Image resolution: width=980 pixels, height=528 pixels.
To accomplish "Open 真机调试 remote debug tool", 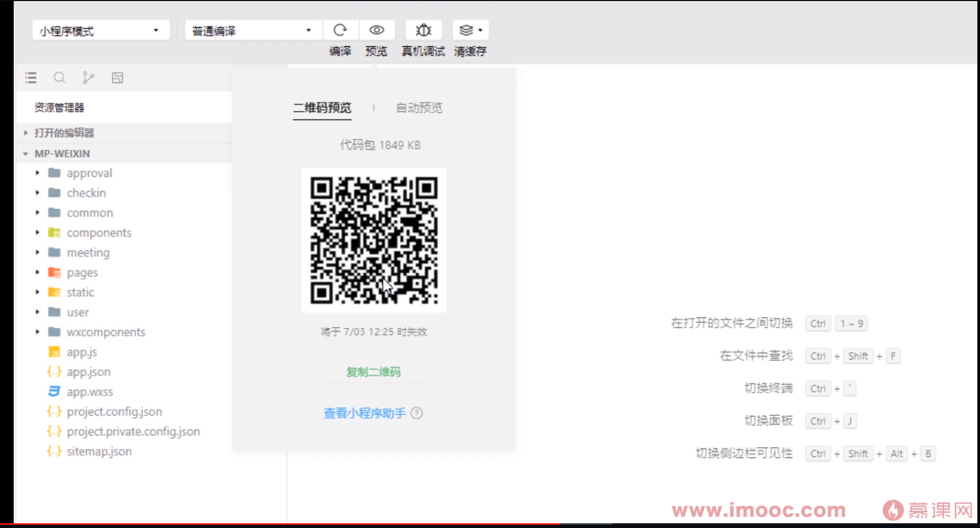I will click(423, 30).
